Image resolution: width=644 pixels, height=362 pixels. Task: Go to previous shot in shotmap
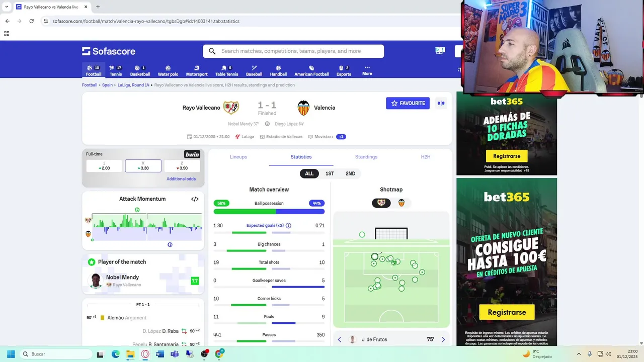coord(339,339)
